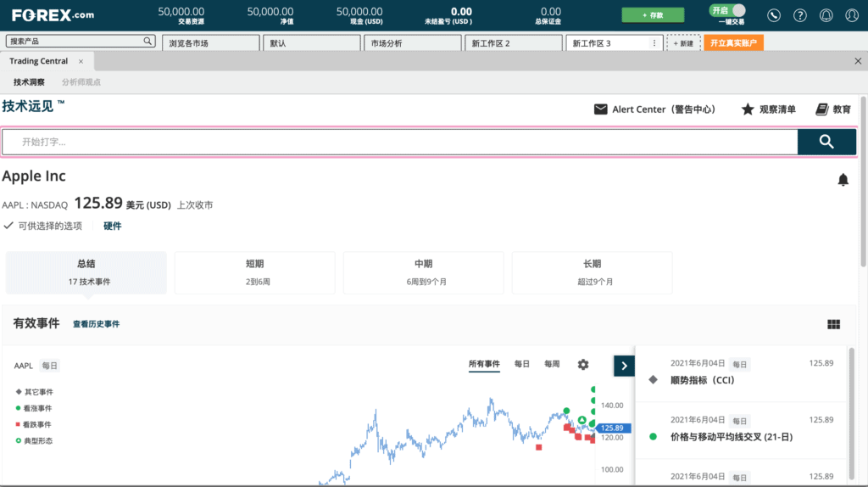
Task: Select 所有事件 chart filter
Action: (x=484, y=364)
